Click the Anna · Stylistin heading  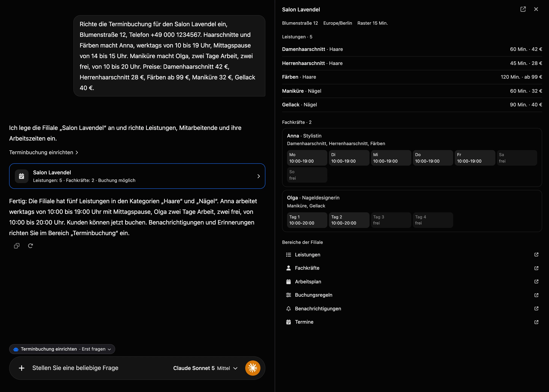point(304,136)
